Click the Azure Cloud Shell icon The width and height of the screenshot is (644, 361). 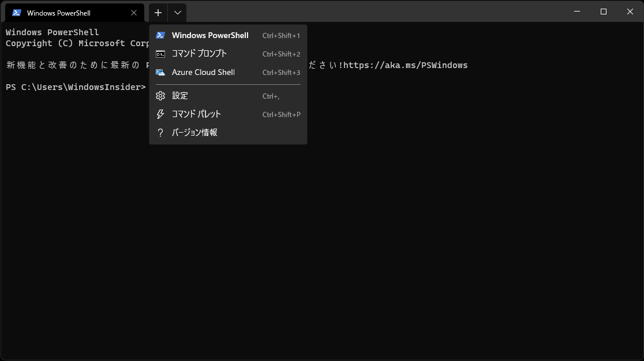pos(160,72)
